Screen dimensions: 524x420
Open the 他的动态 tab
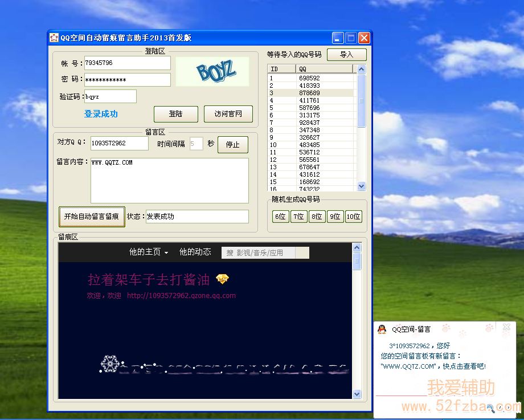195,252
